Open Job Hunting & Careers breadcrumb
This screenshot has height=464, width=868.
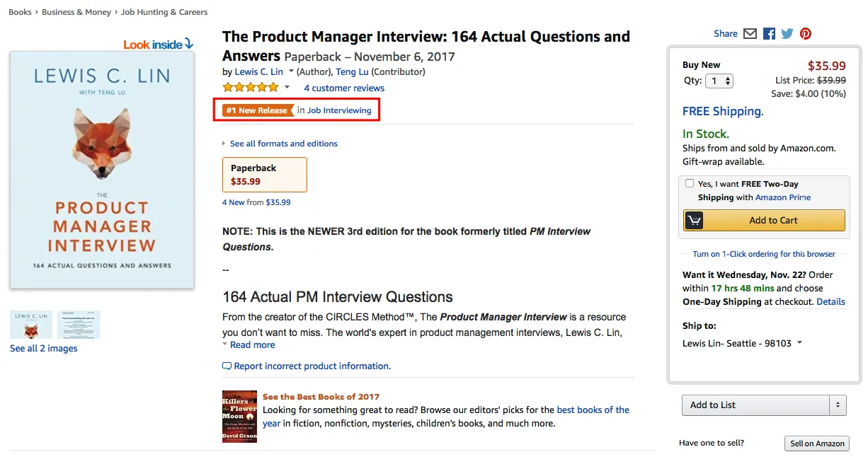[164, 12]
